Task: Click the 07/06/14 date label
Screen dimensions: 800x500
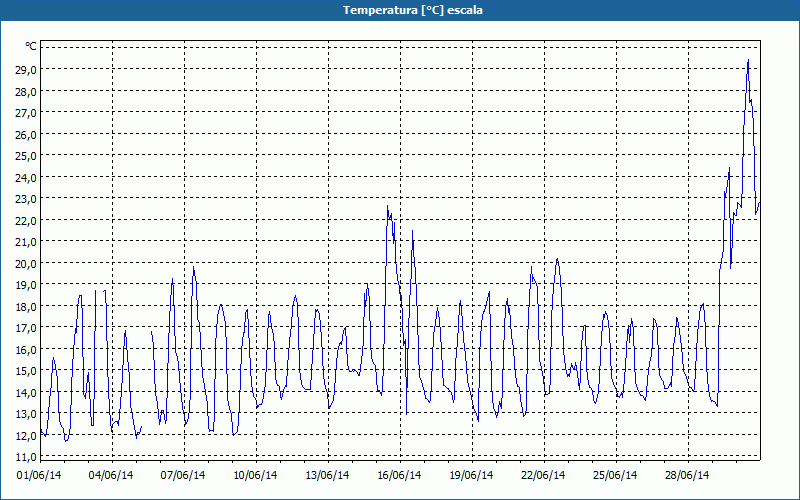Action: tap(183, 476)
